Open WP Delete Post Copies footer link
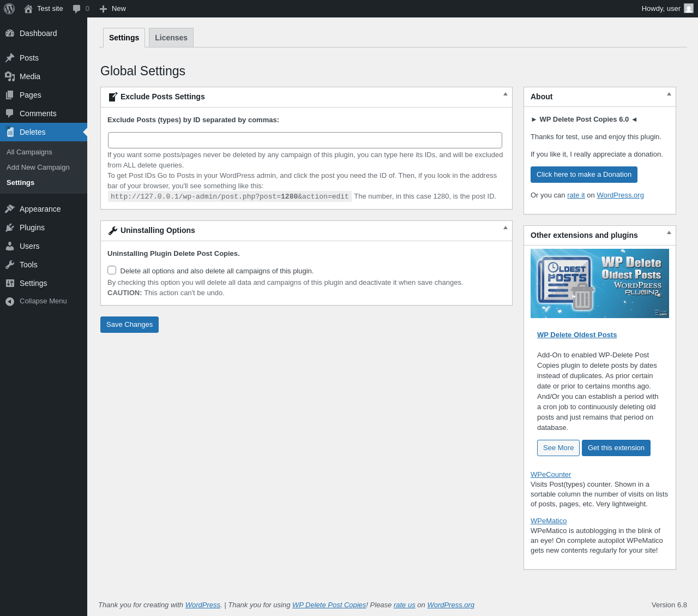This screenshot has width=698, height=616. tap(329, 605)
